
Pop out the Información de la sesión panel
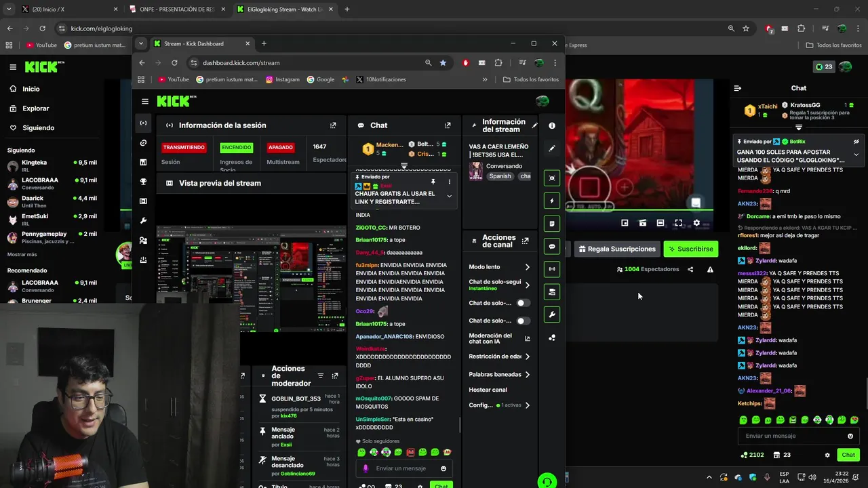[333, 125]
